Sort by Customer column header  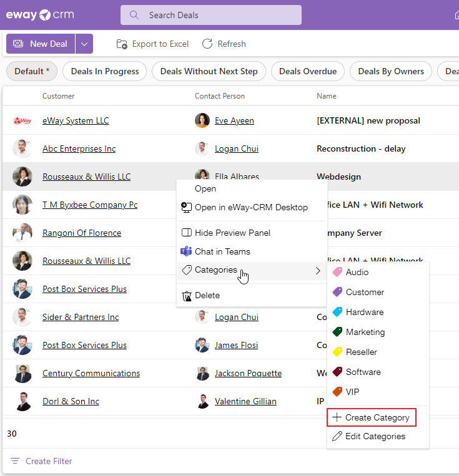coord(58,96)
